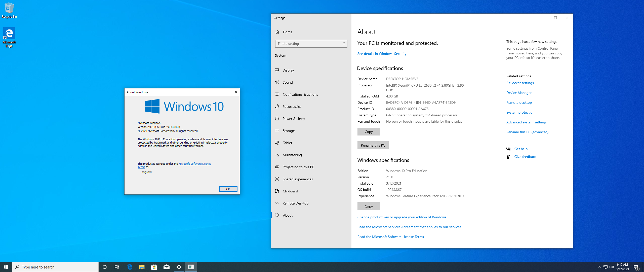Open Microsoft Software License Terms link in dialog
Screen dimensions: 644x272
195,164
